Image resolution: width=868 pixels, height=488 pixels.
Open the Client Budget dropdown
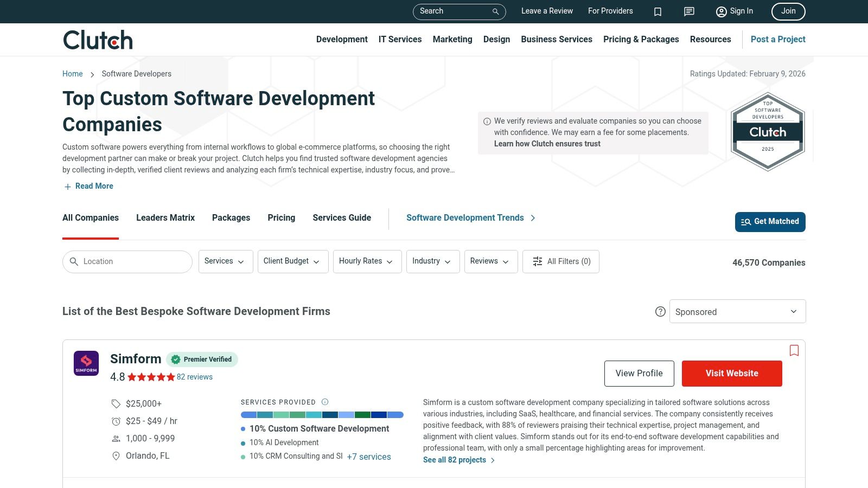(292, 261)
